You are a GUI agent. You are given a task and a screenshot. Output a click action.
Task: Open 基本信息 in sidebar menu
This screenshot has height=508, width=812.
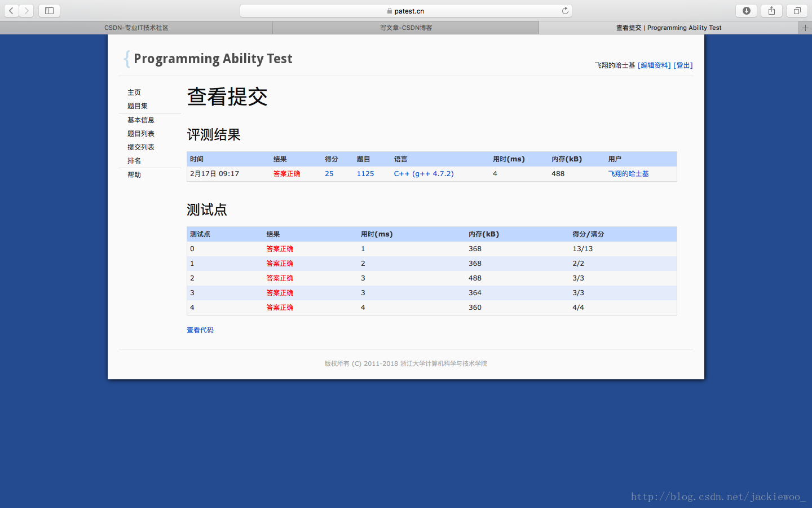tap(141, 120)
